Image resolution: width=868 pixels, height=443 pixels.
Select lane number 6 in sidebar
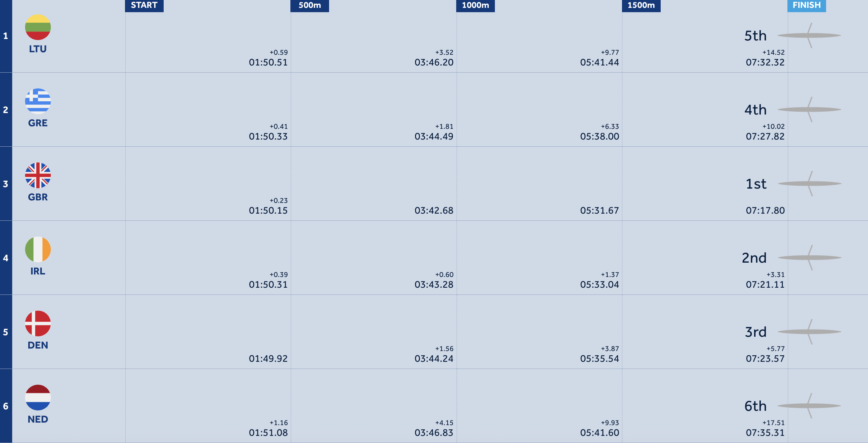6,406
